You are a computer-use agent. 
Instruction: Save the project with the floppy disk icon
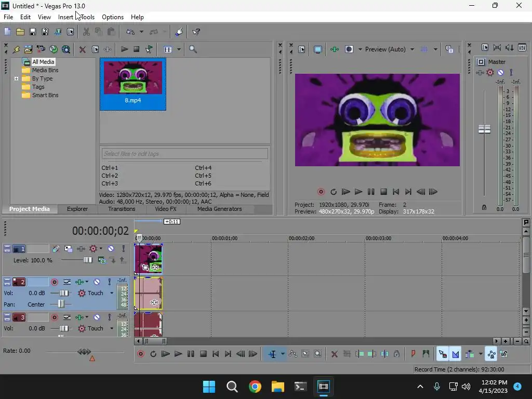(x=33, y=32)
